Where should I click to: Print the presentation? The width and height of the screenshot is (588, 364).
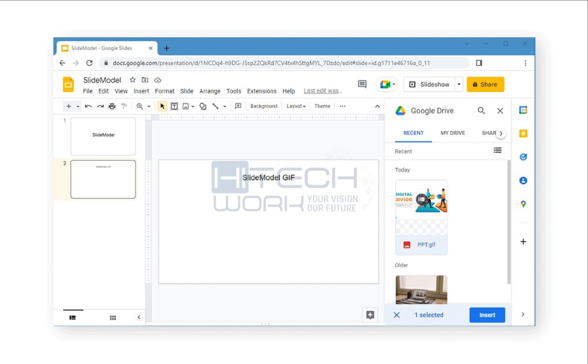[112, 106]
